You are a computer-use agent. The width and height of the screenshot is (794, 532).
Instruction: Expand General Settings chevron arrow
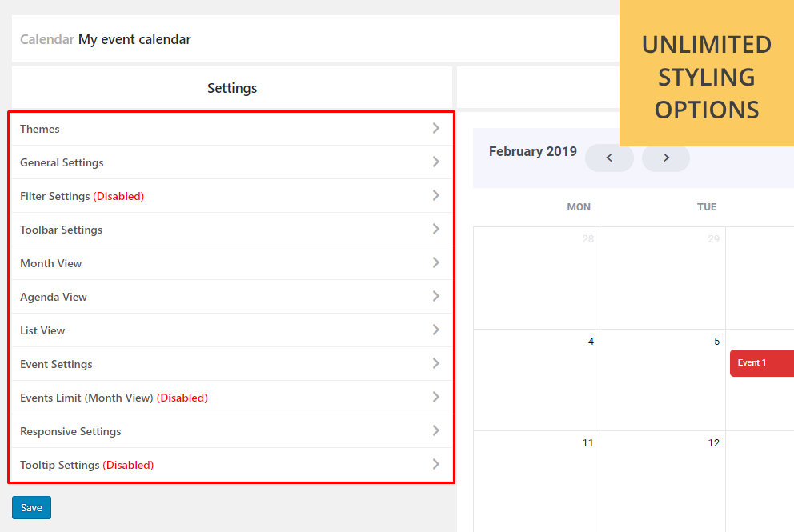(x=435, y=162)
